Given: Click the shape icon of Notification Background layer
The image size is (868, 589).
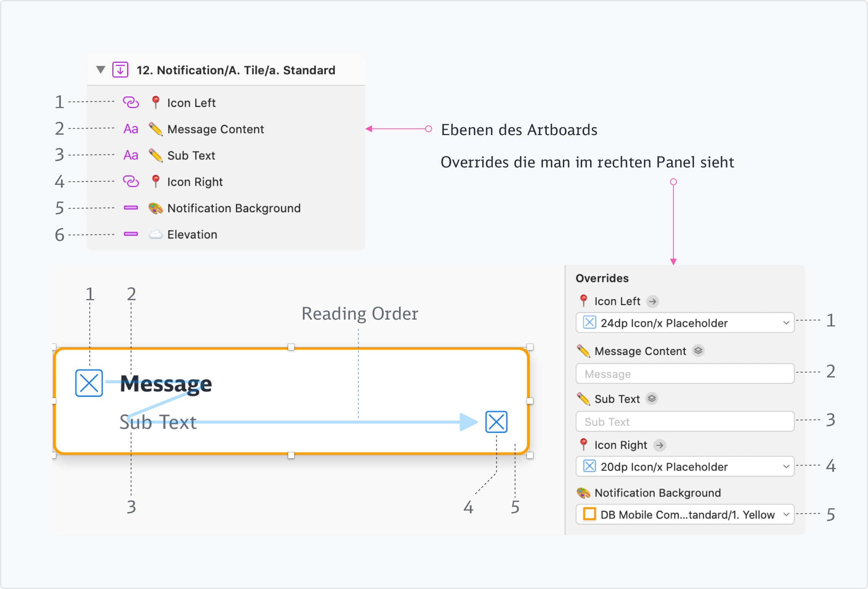Looking at the screenshot, I should 131,208.
